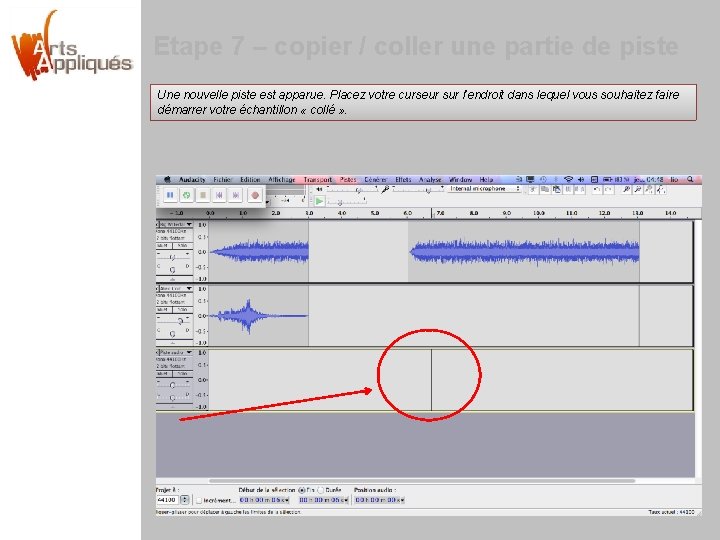Click the project rate 44100 field

(x=168, y=500)
